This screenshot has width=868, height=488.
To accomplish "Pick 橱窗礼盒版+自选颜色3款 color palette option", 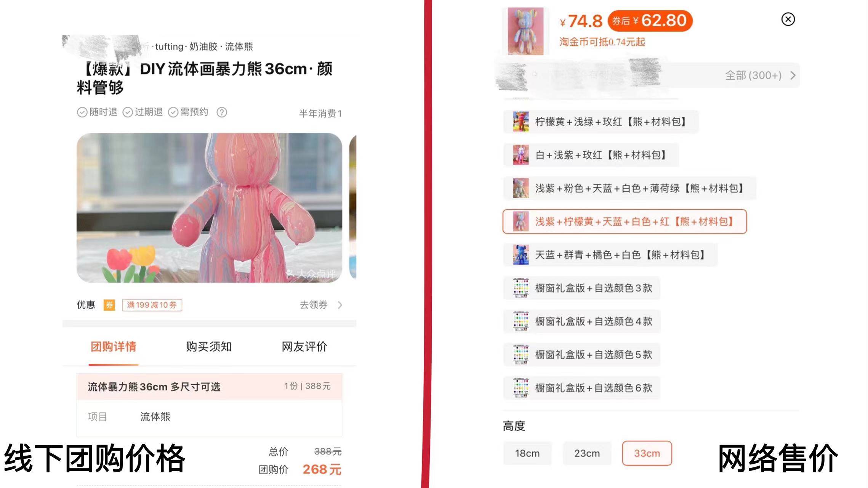I will (581, 288).
